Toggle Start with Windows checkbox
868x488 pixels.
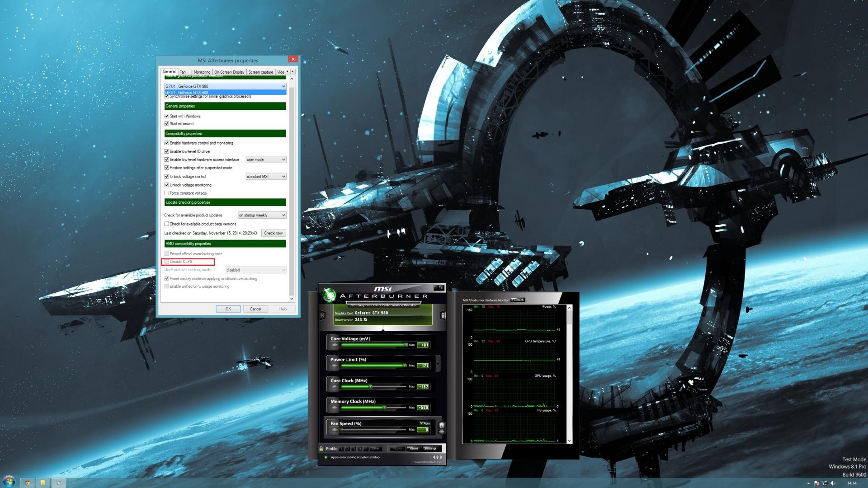(x=167, y=116)
